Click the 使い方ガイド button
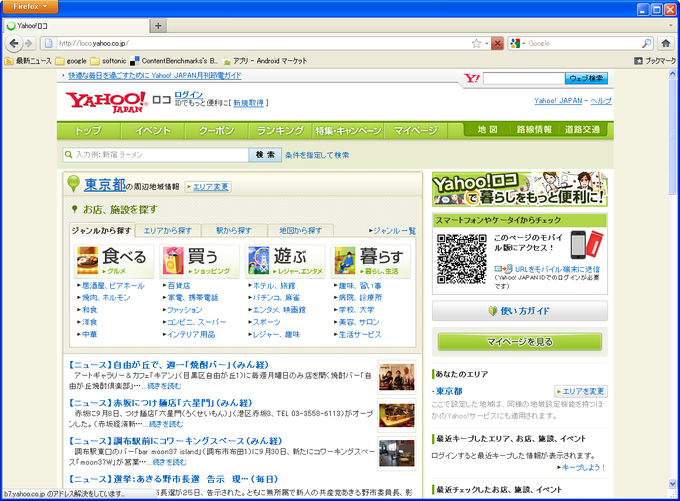The height and width of the screenshot is (501, 680). click(x=520, y=311)
